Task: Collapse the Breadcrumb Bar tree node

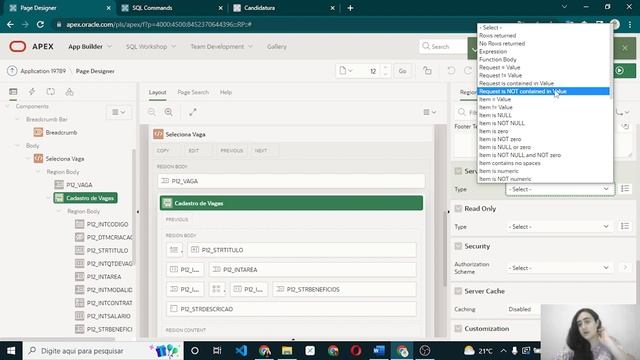Action: 18,119
